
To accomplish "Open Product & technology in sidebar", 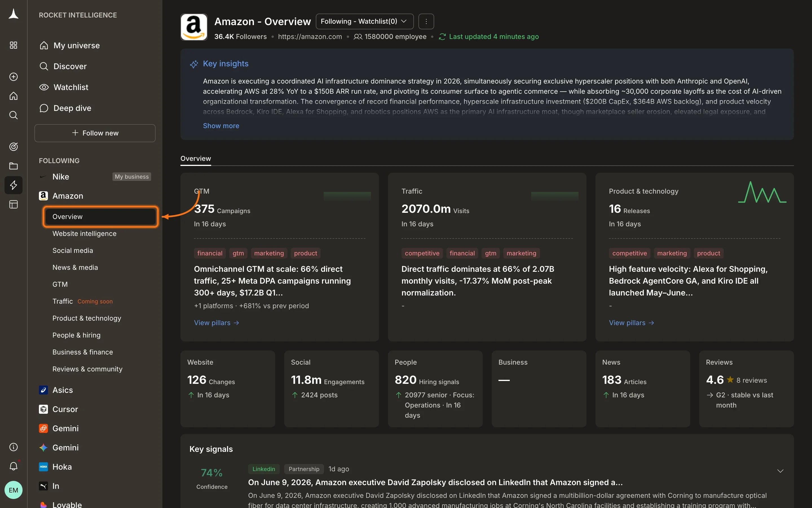I will [x=87, y=318].
